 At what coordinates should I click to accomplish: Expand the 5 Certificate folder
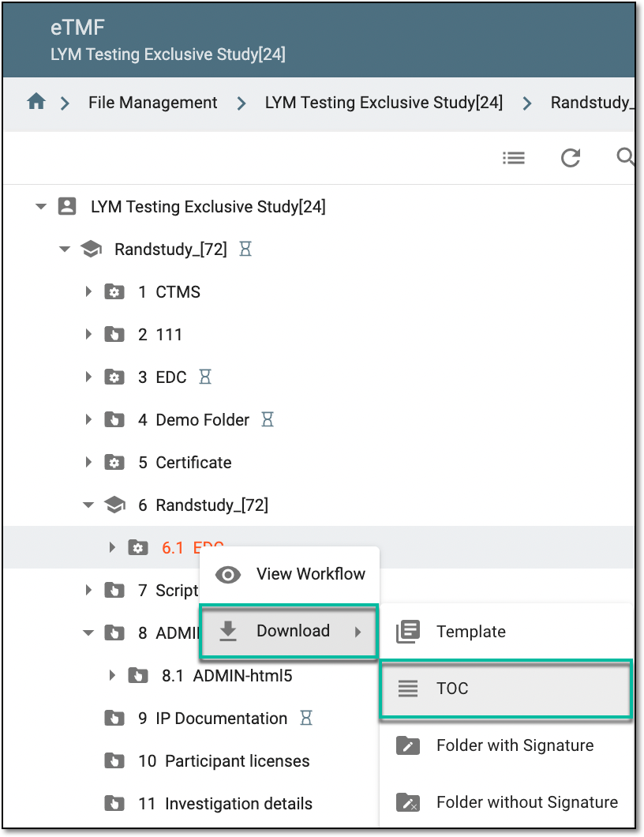[88, 462]
